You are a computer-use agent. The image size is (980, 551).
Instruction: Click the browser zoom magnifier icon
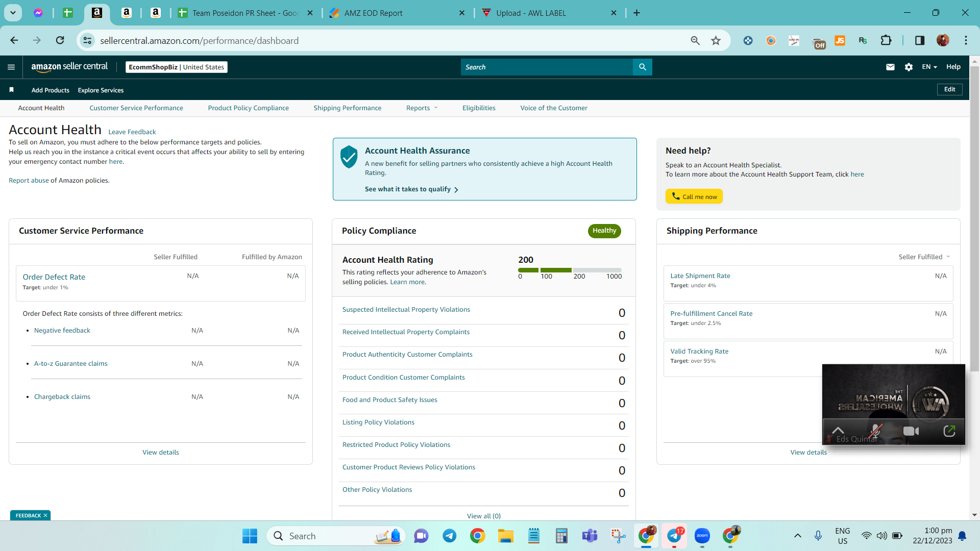pyautogui.click(x=695, y=40)
